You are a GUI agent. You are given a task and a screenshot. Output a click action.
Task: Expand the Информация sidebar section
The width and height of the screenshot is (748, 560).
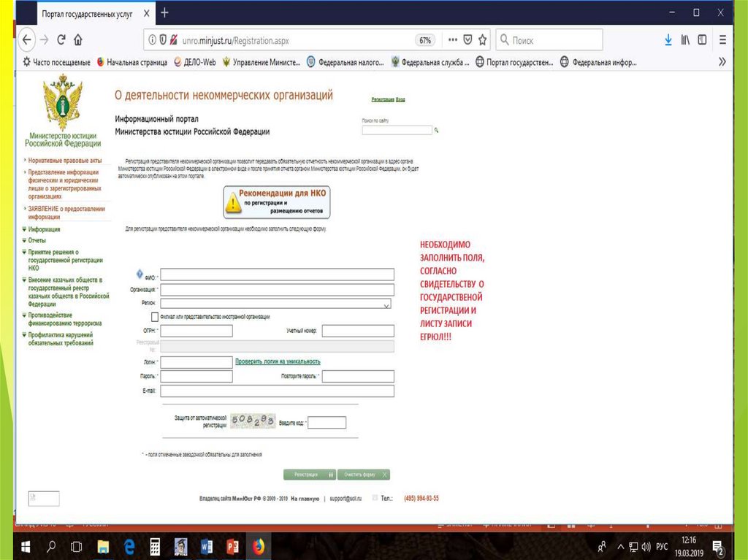tap(44, 229)
